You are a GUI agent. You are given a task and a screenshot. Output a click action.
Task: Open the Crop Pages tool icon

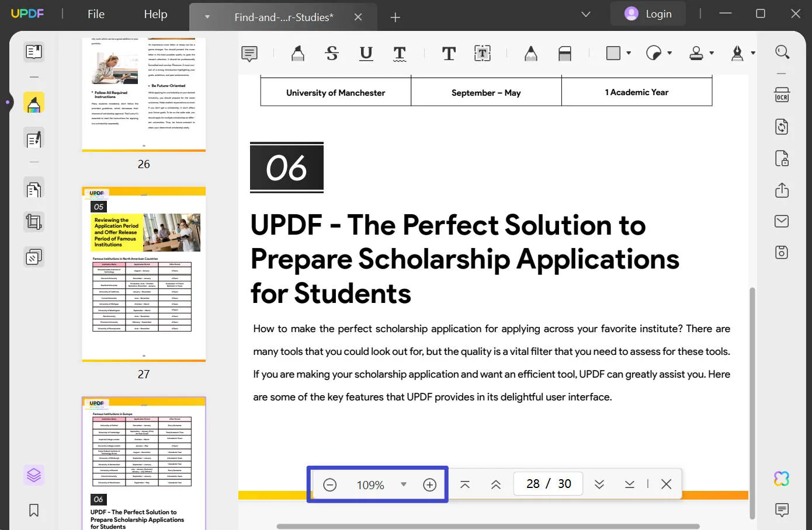(x=34, y=222)
